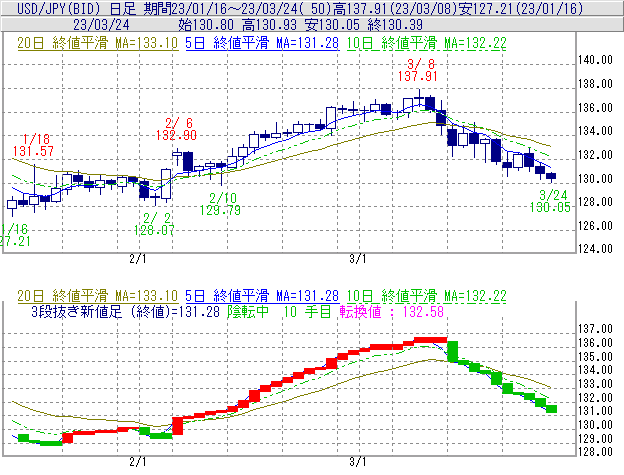Click the 陰転中 status text

252,311
